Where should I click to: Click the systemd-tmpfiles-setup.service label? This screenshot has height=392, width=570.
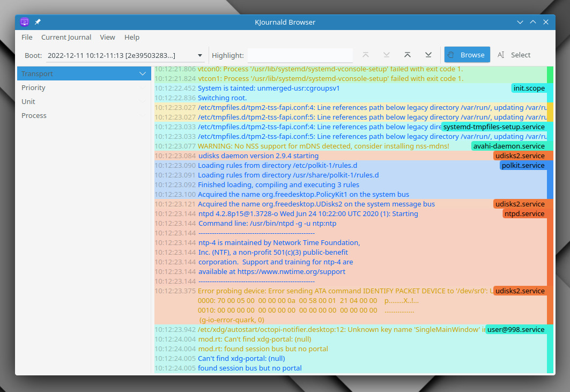point(494,127)
